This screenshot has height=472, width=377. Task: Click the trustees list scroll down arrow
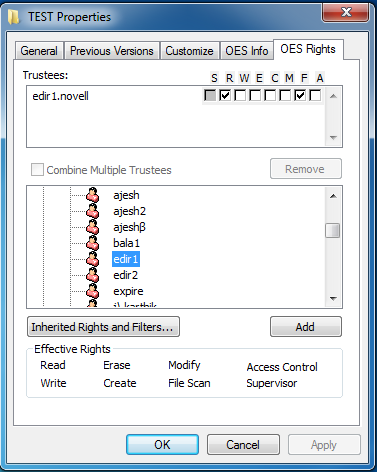click(x=333, y=137)
